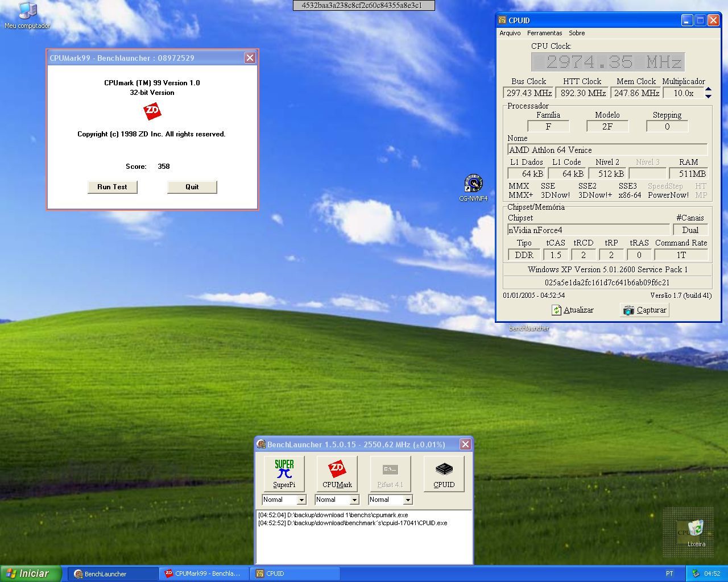
Task: Click Windows XP Version text line
Action: [x=607, y=269]
